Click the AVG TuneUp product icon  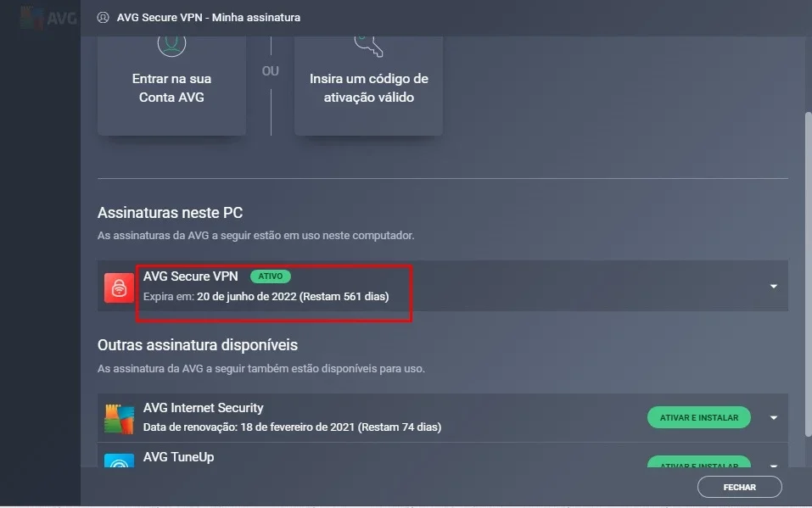[x=119, y=461]
